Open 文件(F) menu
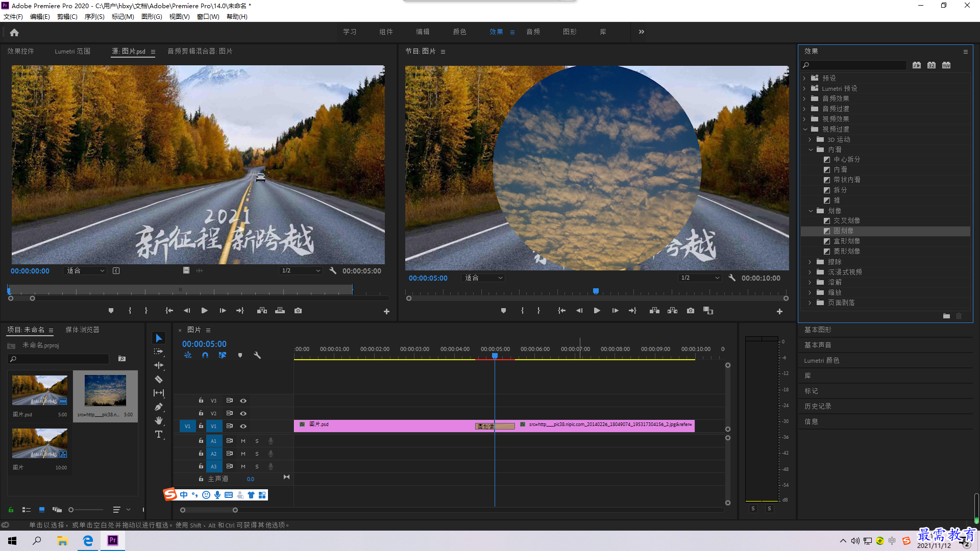The height and width of the screenshot is (551, 980). pos(13,17)
